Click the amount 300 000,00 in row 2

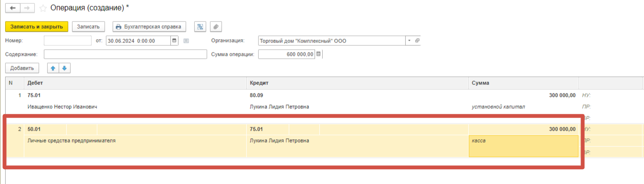(x=562, y=129)
